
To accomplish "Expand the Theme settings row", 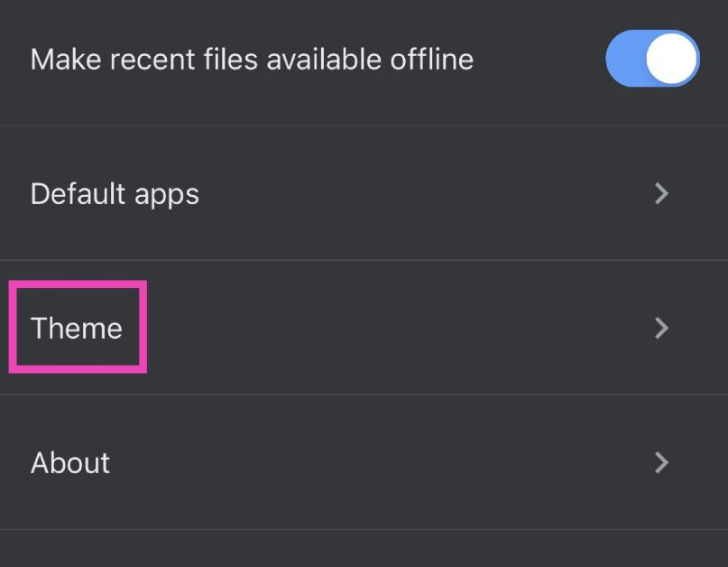I will [x=361, y=328].
